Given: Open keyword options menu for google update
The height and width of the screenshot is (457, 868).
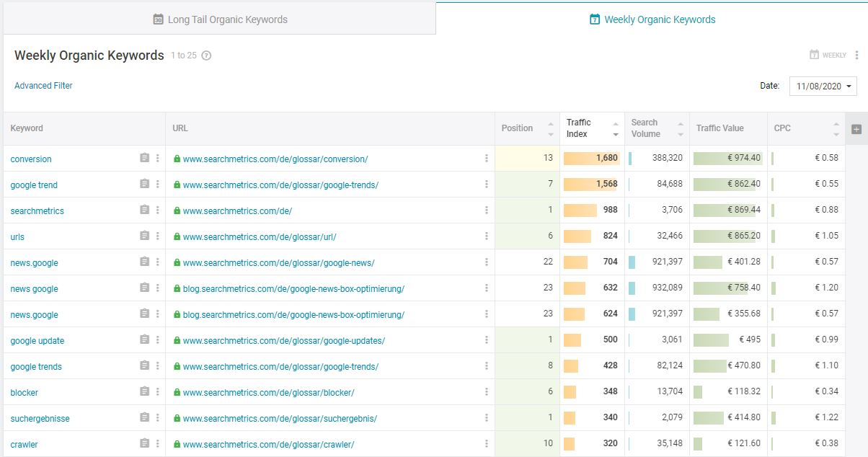Looking at the screenshot, I should point(158,340).
